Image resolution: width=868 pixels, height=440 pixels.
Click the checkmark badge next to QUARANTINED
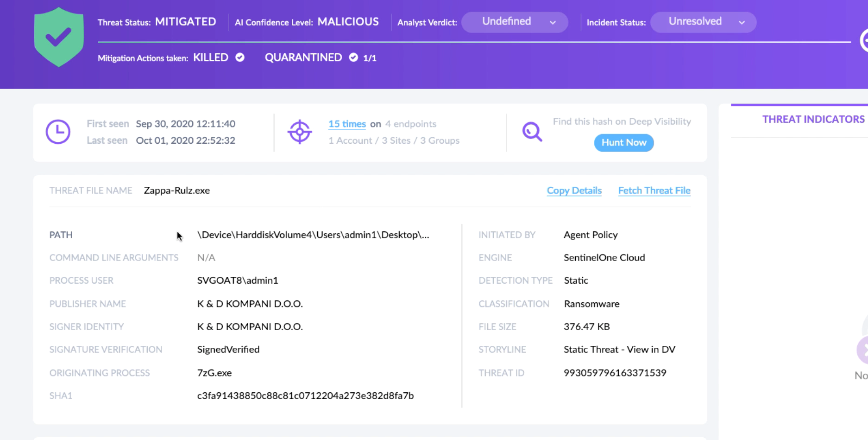click(353, 57)
